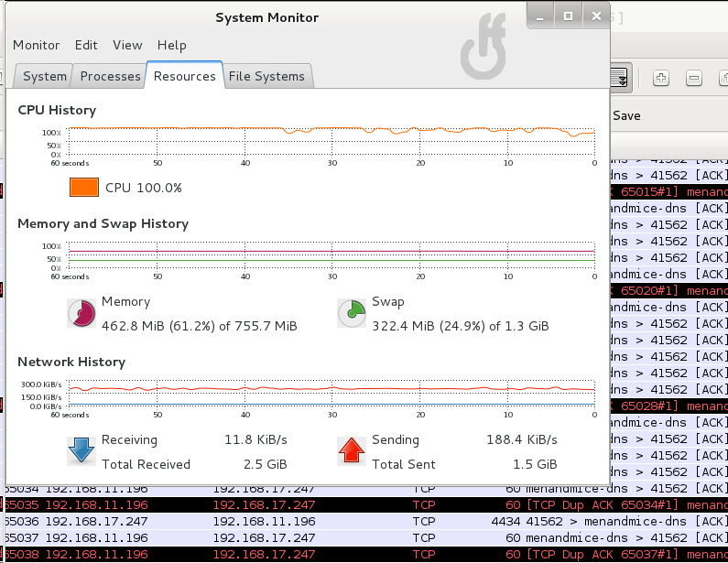Screen dimensions: 728x563
Task: Click the Total Sent value 1.5 GiB
Action: 535,464
